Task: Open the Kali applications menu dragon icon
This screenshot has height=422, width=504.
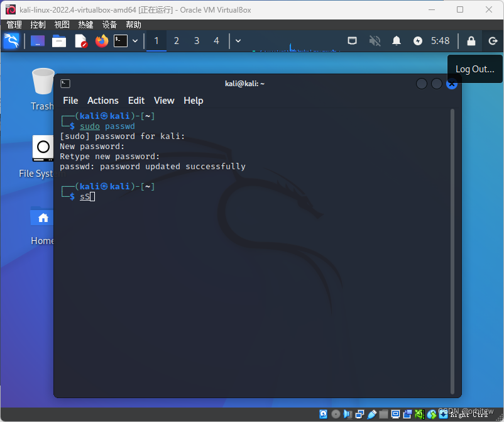Action: 11,41
